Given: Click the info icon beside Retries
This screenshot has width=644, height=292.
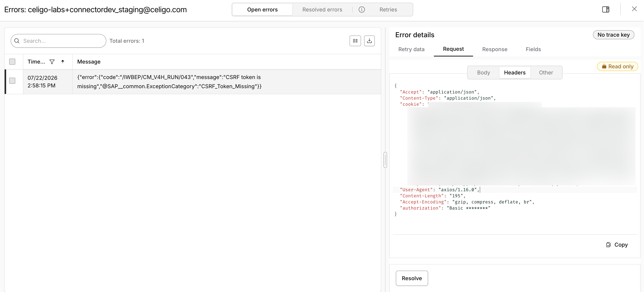Looking at the screenshot, I should pos(362,10).
